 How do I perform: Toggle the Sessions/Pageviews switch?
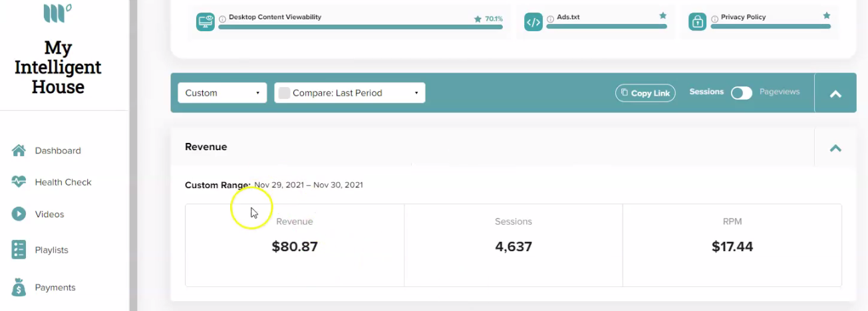742,93
